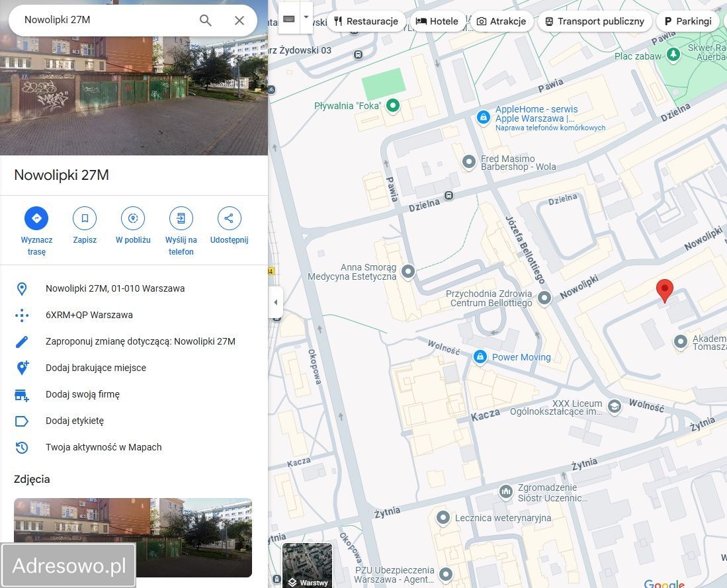Toggle the on-screen keyboard icon
Viewport: 727px width, 588px height.
point(288,18)
